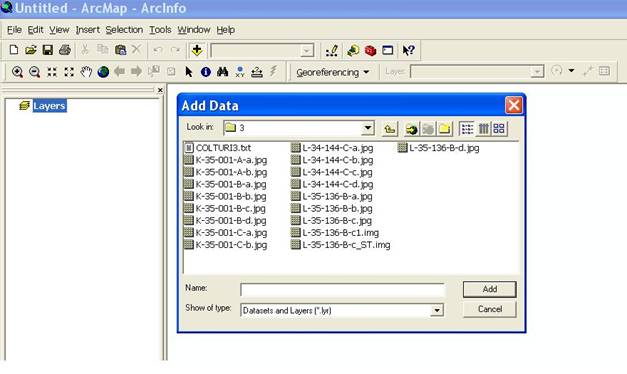Launch ArcCatalog from toolbar icon
The image size is (627, 374).
coord(353,50)
